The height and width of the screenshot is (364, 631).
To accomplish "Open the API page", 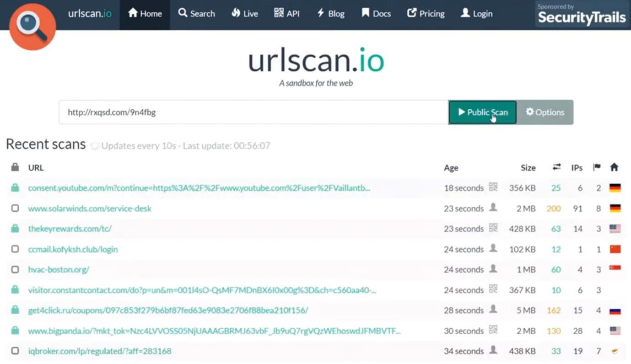I will pos(286,13).
